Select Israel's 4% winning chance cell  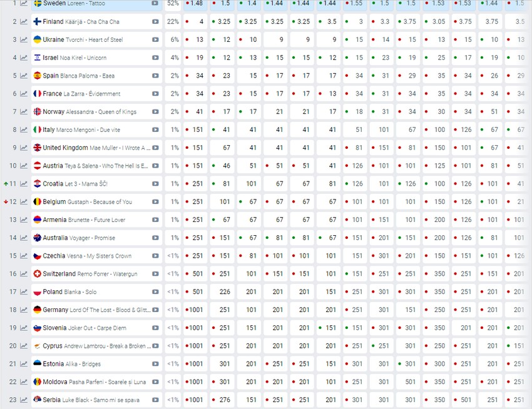tap(173, 58)
